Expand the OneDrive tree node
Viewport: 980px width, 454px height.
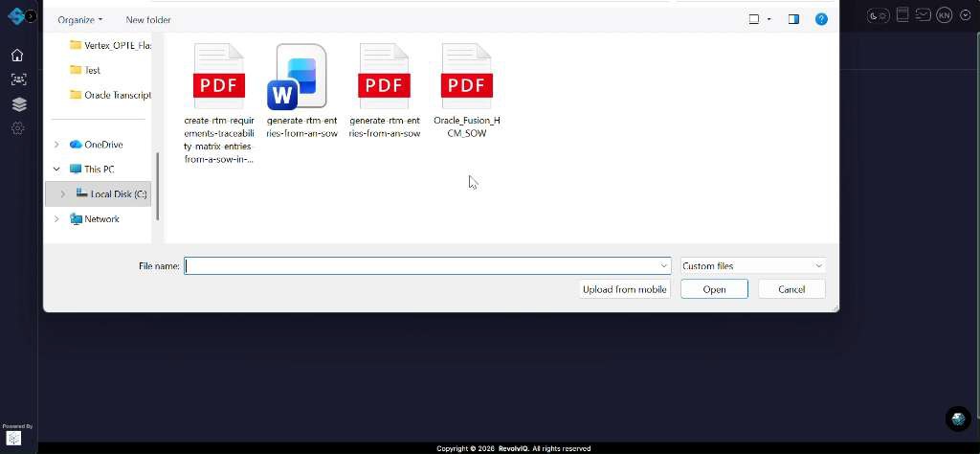[56, 145]
